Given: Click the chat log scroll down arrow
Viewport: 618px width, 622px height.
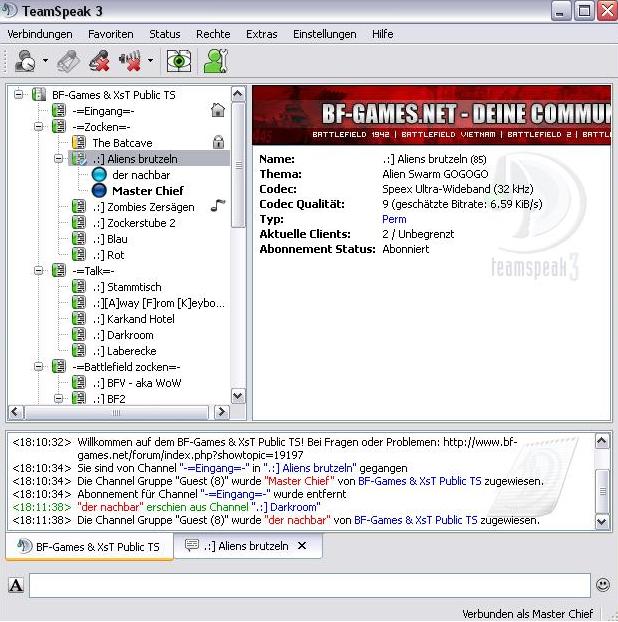Looking at the screenshot, I should point(602,521).
